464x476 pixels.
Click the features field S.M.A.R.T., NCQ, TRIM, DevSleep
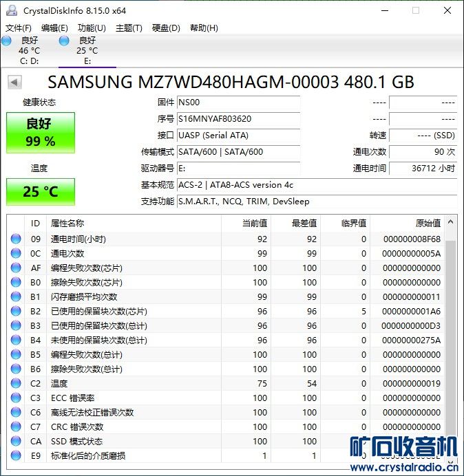317,202
